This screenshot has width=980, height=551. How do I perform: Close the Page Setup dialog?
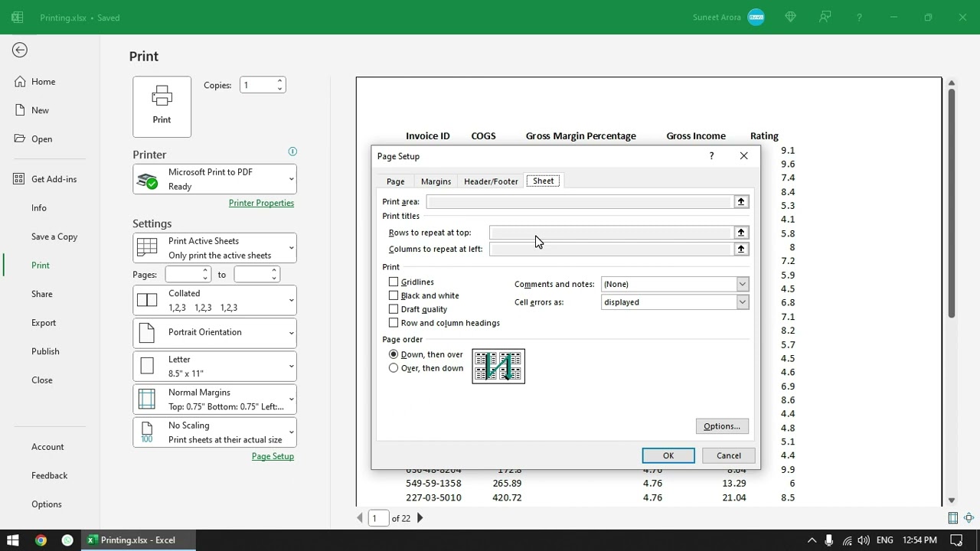743,156
